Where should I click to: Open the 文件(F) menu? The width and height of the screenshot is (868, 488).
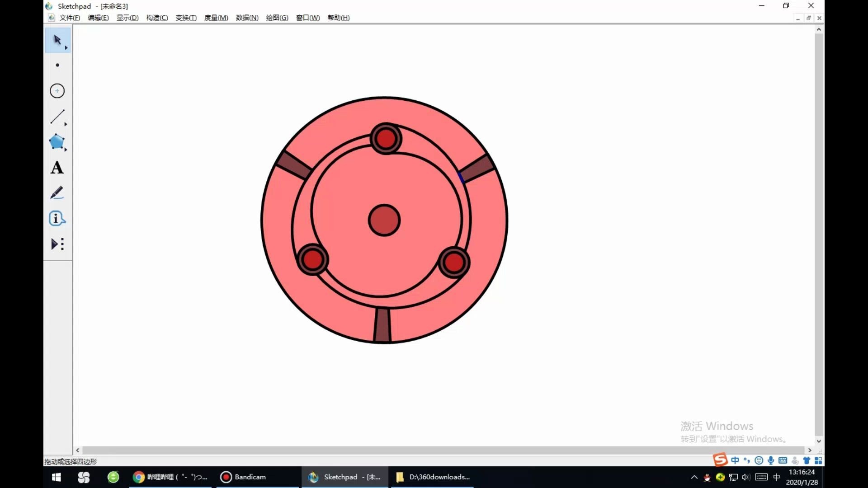tap(70, 18)
